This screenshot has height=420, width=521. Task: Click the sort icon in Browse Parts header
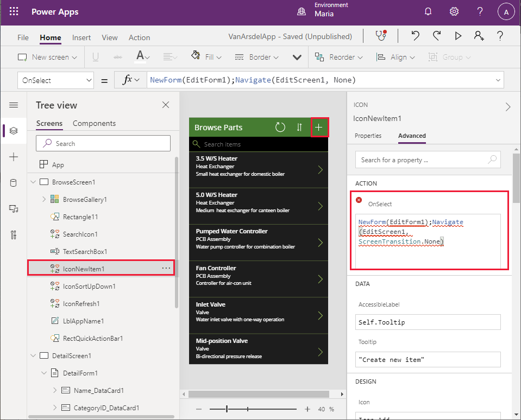tap(299, 128)
